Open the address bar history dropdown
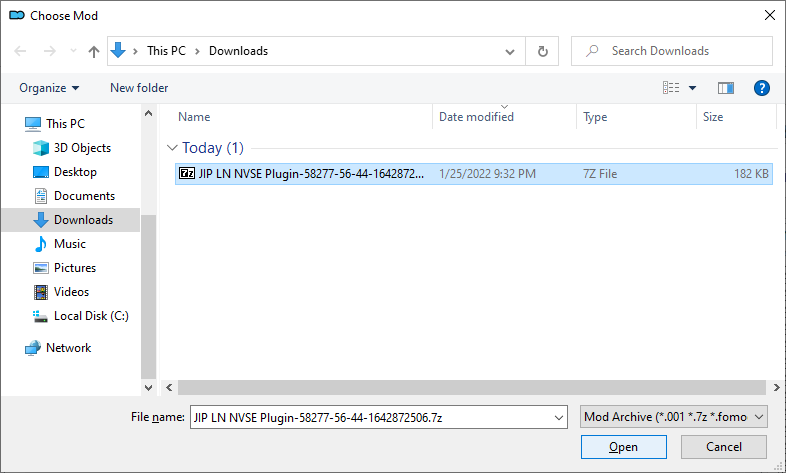 [511, 51]
